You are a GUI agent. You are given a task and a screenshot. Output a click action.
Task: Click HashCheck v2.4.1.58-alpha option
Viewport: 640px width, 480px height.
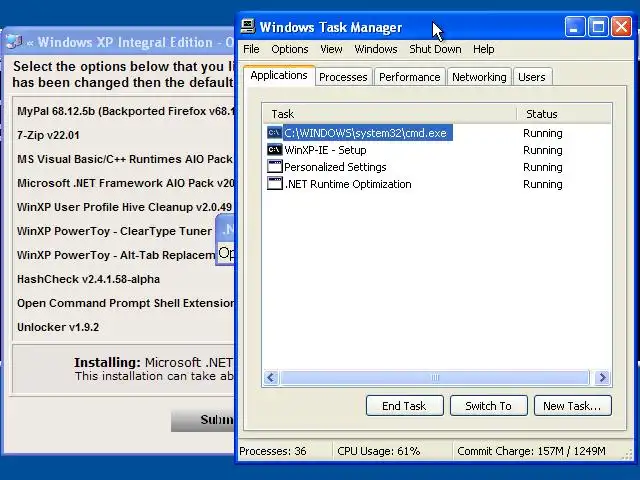click(88, 279)
